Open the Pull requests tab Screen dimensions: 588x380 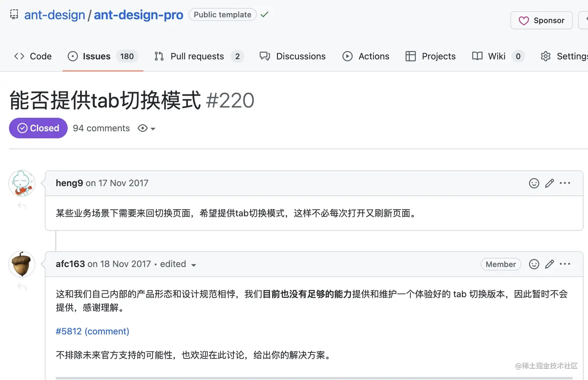point(199,56)
